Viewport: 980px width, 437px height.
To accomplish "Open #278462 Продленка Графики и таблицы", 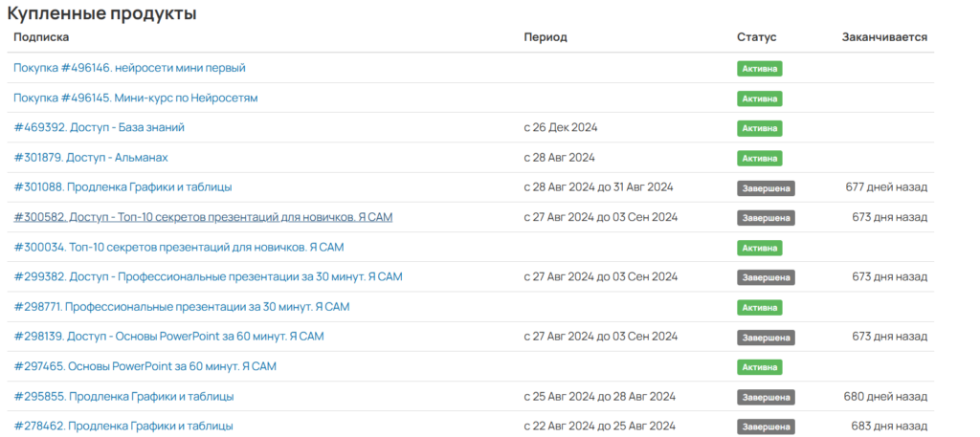I will [x=123, y=426].
